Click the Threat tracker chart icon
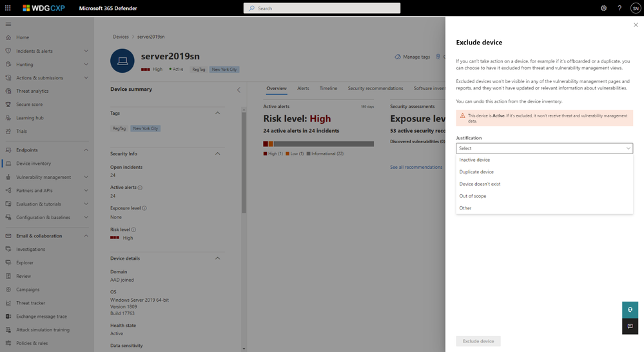 coord(8,303)
